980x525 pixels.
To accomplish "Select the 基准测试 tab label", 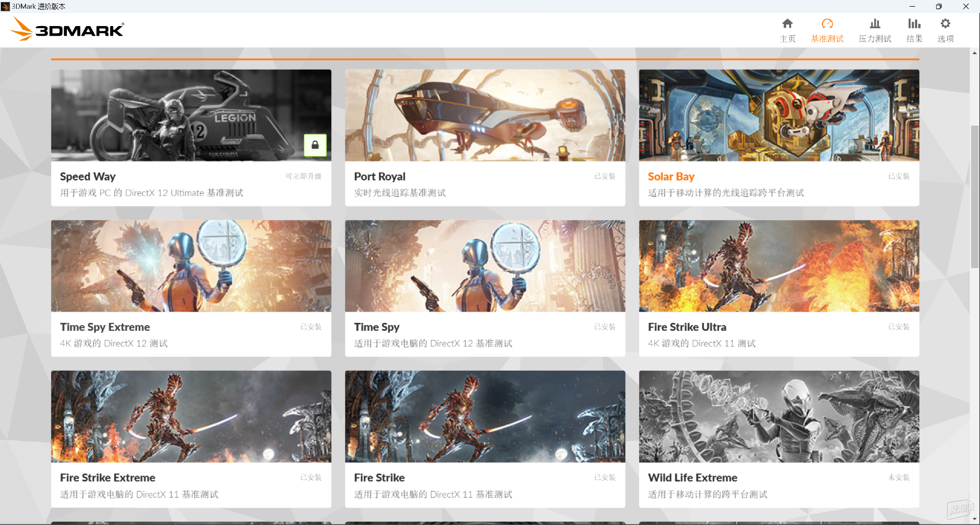I will click(x=827, y=39).
